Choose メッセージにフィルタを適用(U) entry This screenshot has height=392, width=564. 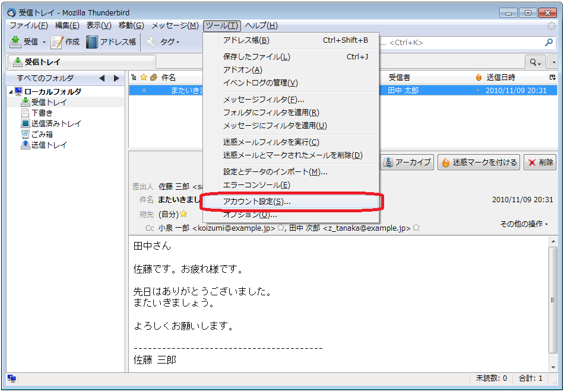click(x=291, y=125)
